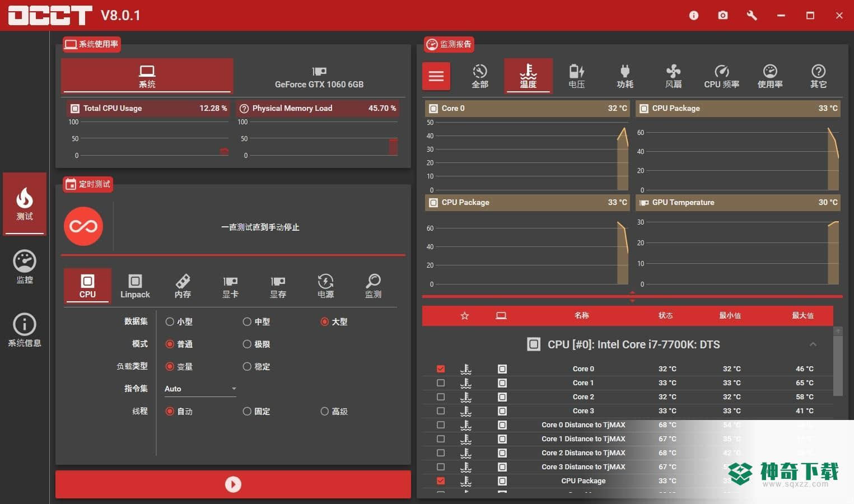Click the Core 0 temperature graph header
854x504 pixels.
tap(528, 108)
